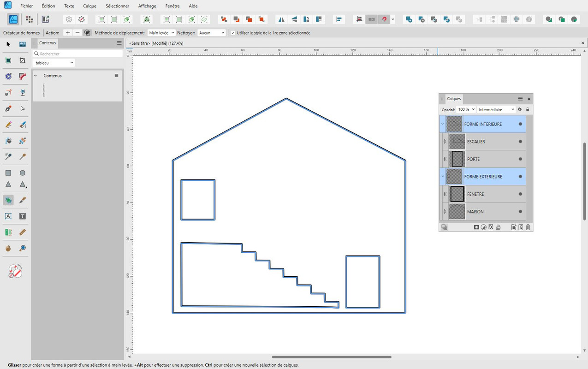
Task: Toggle visibility dot of FORME EXTERIEURE layer
Action: [520, 177]
